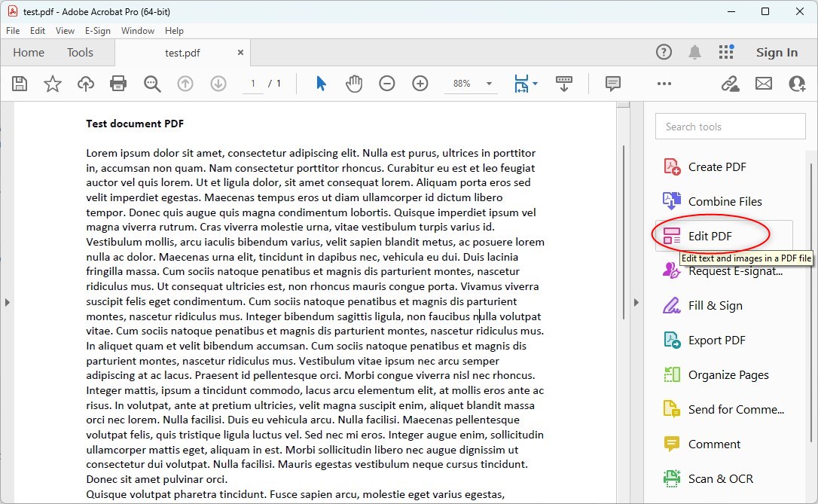Click Sign In link
The width and height of the screenshot is (818, 504).
[x=777, y=52]
